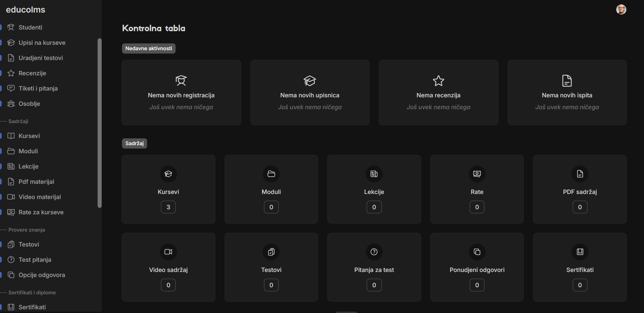644x313 pixels.
Task: Open the Nema recenzija star card
Action: [x=438, y=93]
